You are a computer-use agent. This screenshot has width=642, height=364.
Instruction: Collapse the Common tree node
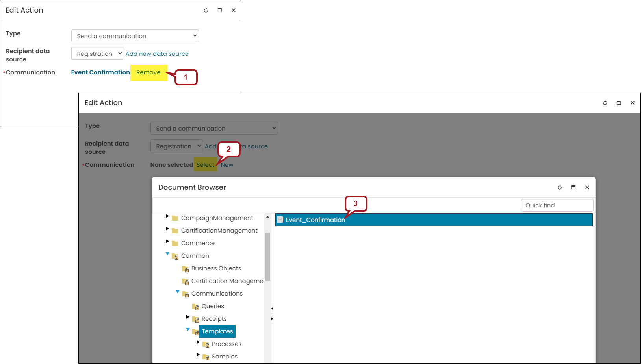[x=167, y=254]
